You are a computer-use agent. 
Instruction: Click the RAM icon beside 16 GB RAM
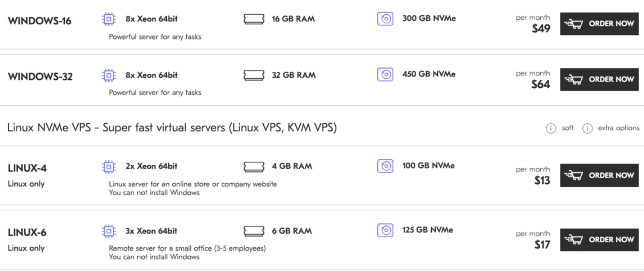(x=254, y=19)
